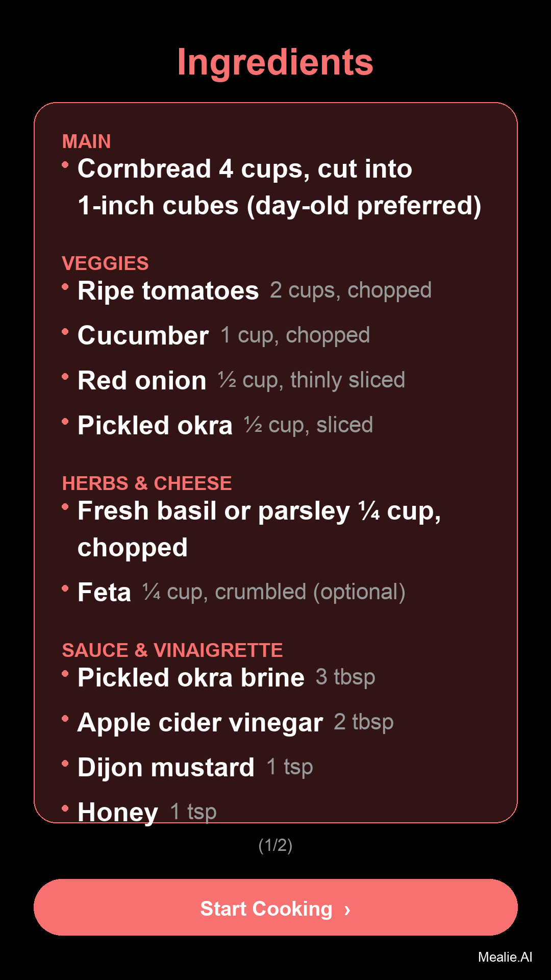Open the Mealie.AI watermark link

coord(505,957)
